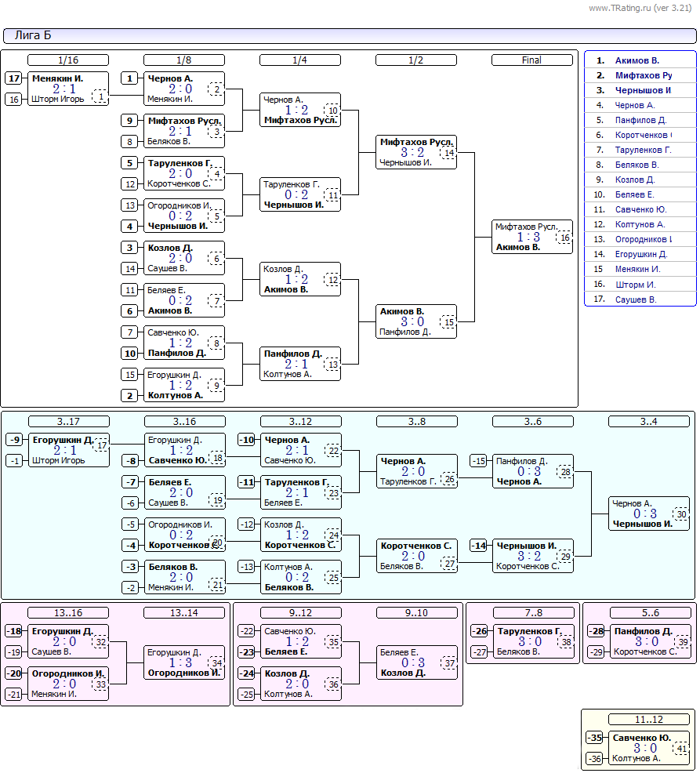Viewport: 700px width, 773px height.
Task: Click standings row "17. Саушев В."
Action: coord(640,299)
